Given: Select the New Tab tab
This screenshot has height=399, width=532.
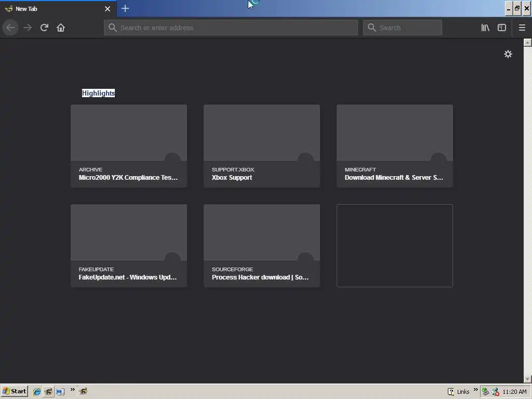Looking at the screenshot, I should (58, 9).
